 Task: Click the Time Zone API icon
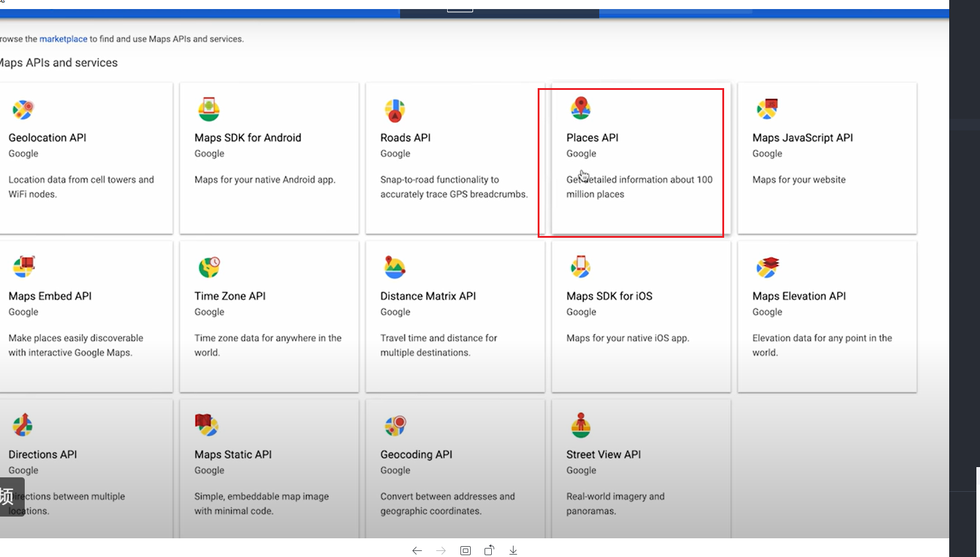(x=209, y=267)
